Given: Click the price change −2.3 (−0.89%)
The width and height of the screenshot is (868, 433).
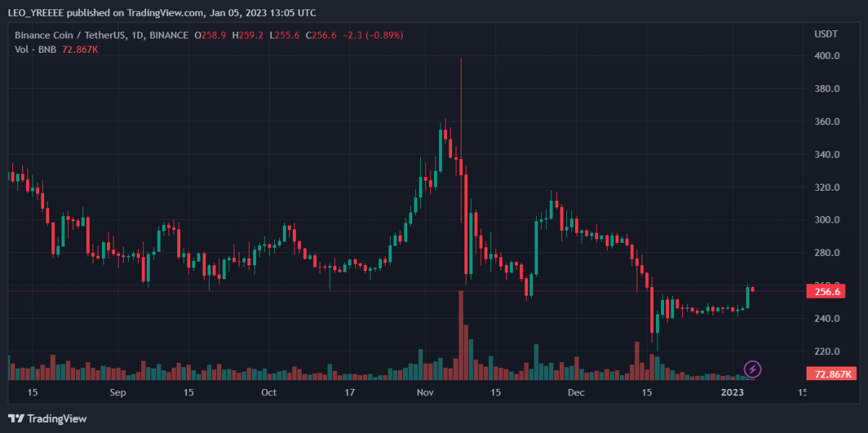Looking at the screenshot, I should pyautogui.click(x=373, y=35).
